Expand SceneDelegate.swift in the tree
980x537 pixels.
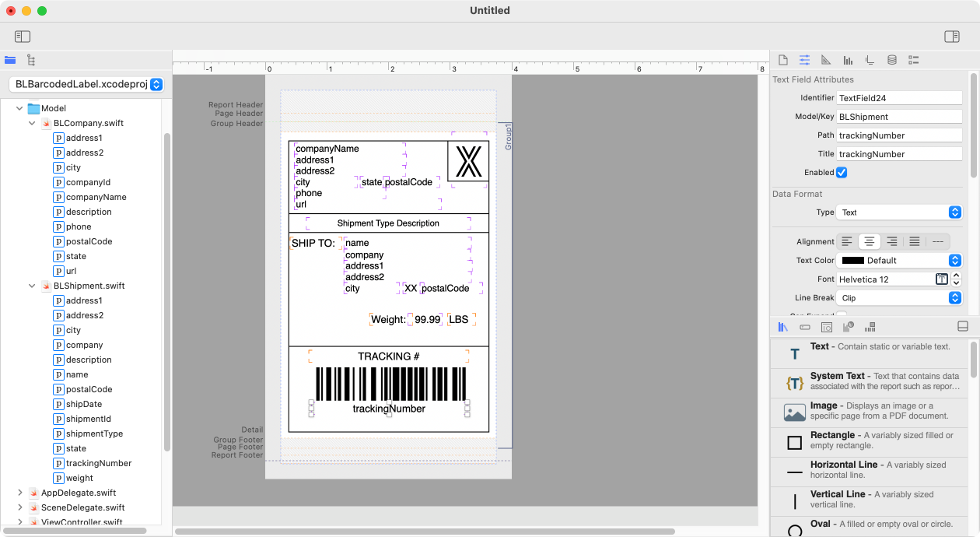coord(20,507)
